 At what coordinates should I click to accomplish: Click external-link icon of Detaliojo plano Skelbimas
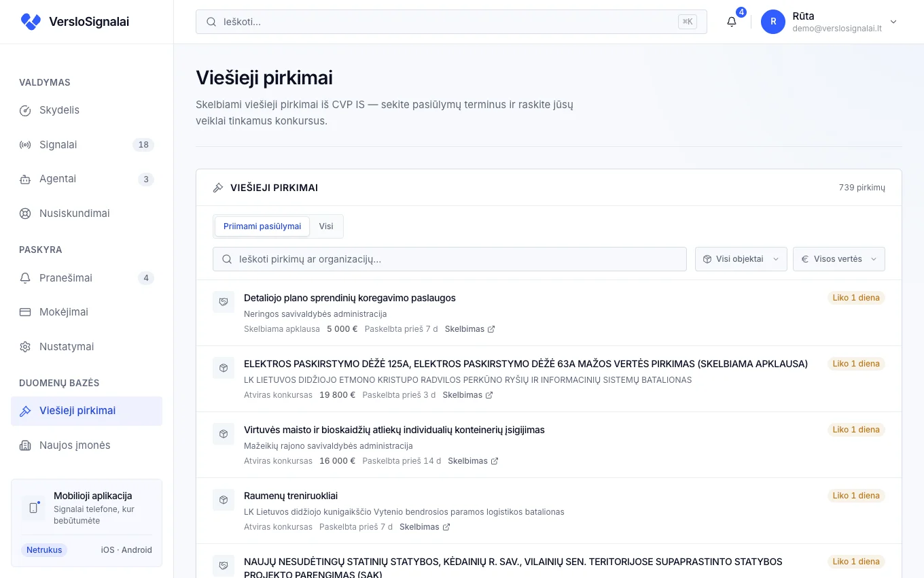point(491,329)
